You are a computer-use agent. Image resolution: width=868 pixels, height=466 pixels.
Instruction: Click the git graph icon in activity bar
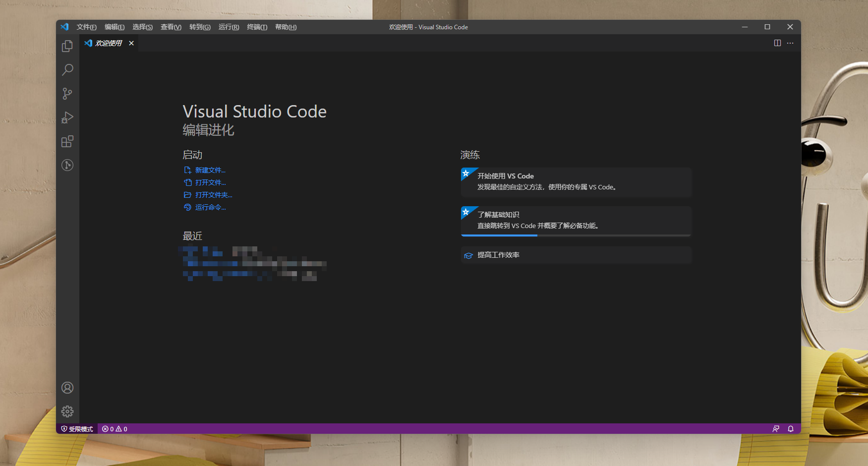[67, 165]
